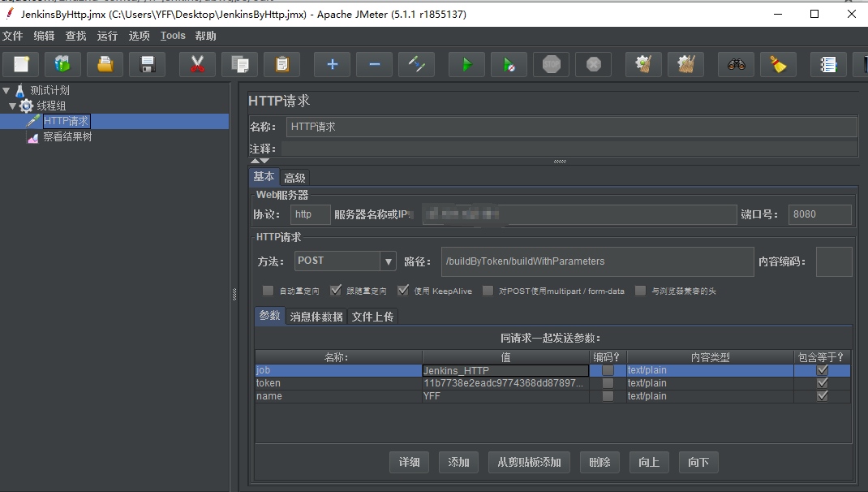Image resolution: width=868 pixels, height=492 pixels.
Task: Open the 文件 menu
Action: point(13,36)
